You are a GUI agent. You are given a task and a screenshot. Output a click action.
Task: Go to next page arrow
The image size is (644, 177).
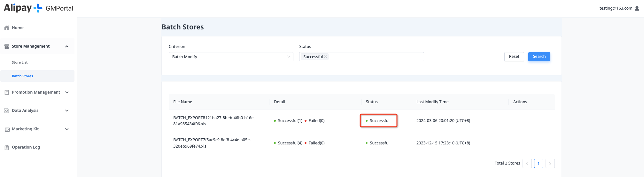click(550, 164)
